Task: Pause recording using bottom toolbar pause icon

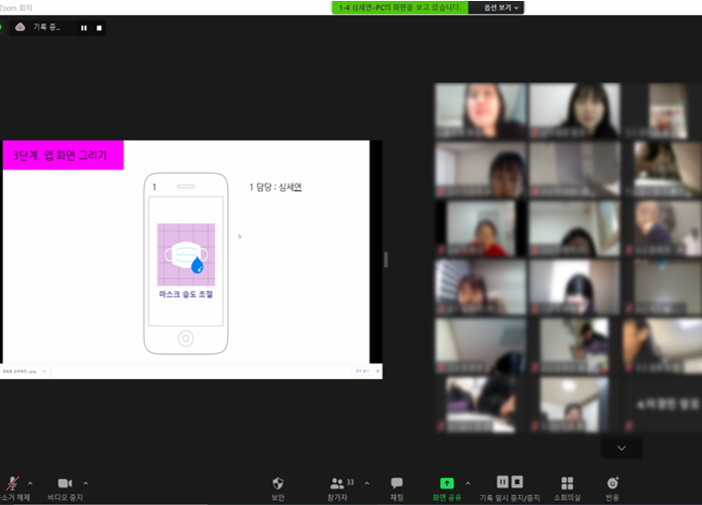Action: tap(502, 482)
